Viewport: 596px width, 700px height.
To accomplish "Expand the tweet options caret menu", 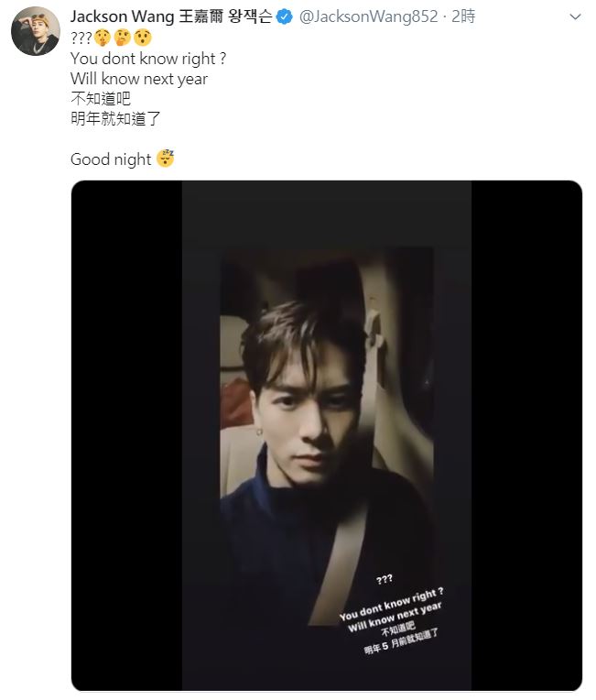I will (573, 16).
